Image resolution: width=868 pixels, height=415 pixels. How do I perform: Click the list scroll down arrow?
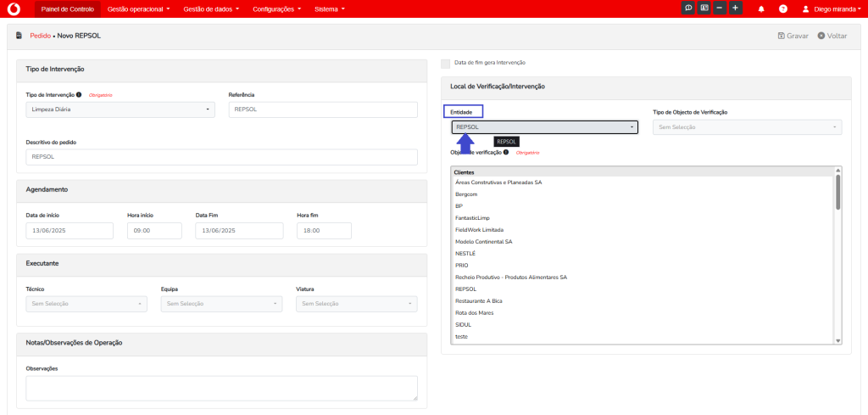837,341
